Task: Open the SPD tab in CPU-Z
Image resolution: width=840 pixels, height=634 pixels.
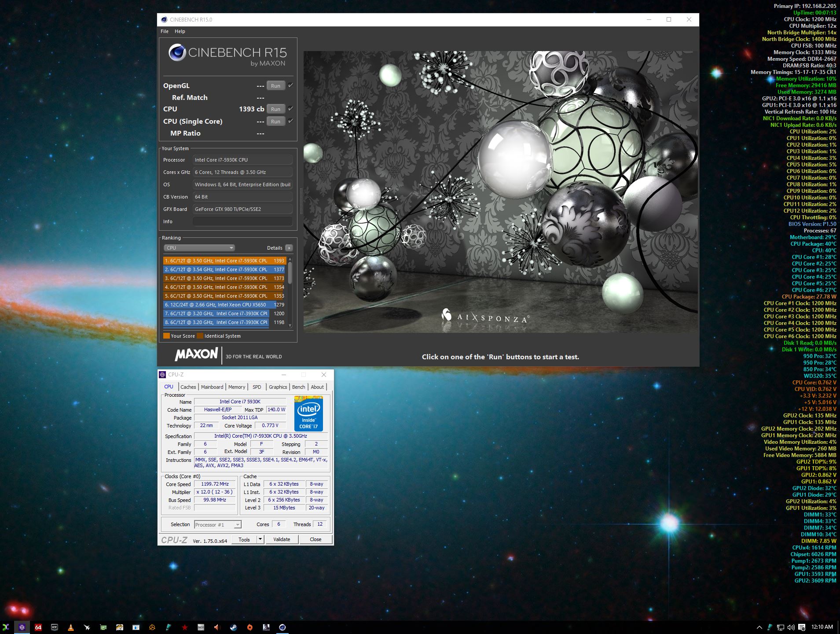Action: [257, 387]
